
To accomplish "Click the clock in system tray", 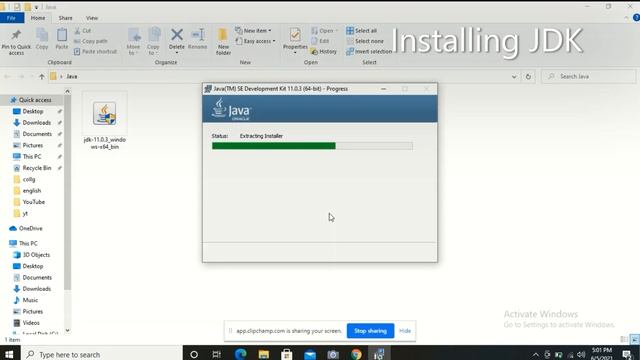I will pyautogui.click(x=602, y=354).
